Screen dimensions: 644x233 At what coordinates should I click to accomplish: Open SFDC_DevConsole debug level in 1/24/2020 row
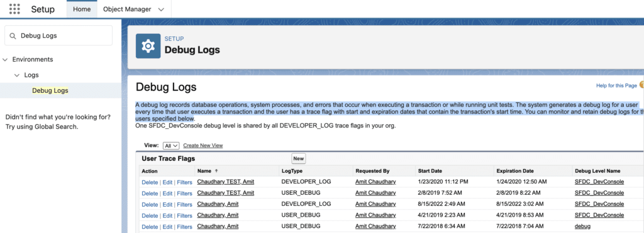(599, 182)
